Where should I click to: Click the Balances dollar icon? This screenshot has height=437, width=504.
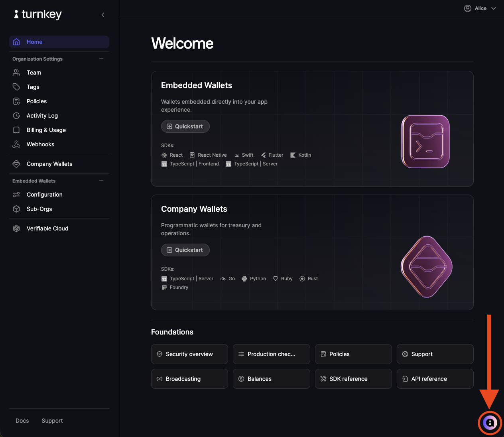pyautogui.click(x=241, y=379)
